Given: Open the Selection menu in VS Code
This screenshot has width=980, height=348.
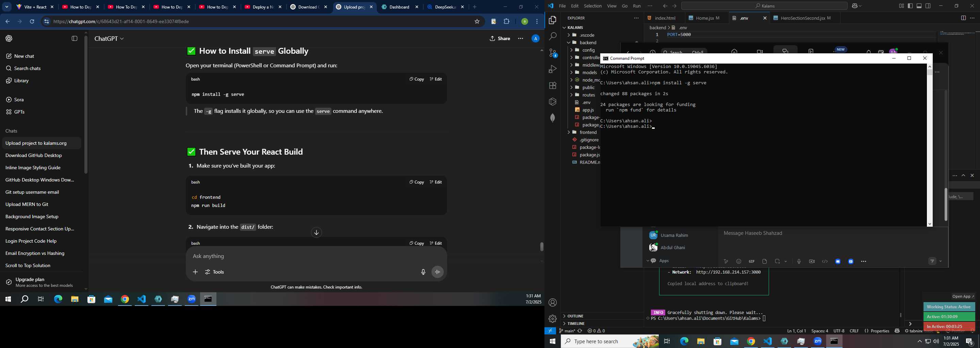Looking at the screenshot, I should click(x=593, y=6).
